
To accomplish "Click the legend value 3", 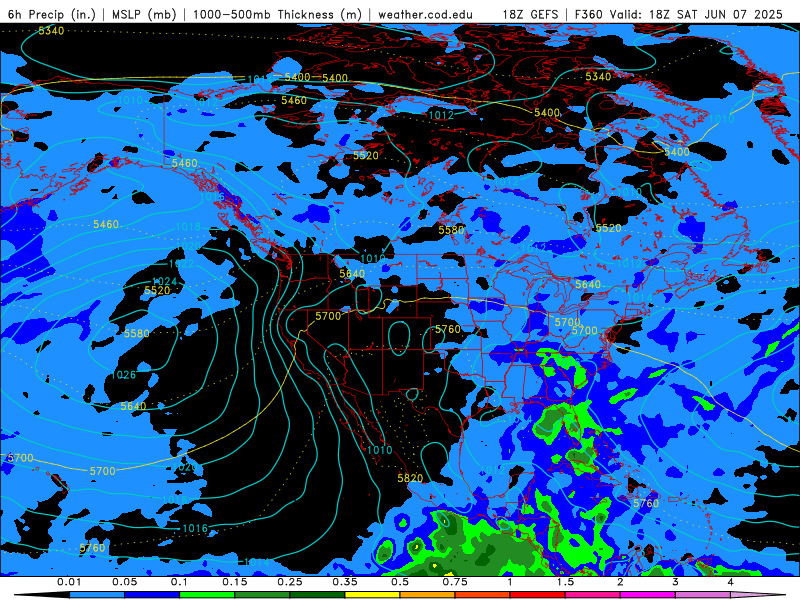I will click(x=675, y=582).
